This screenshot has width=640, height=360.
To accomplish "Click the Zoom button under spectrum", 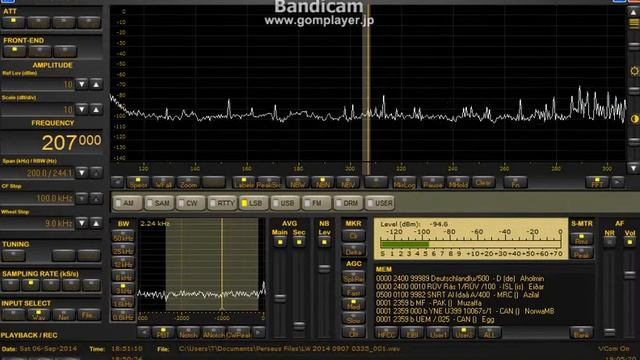I will pos(189,182).
